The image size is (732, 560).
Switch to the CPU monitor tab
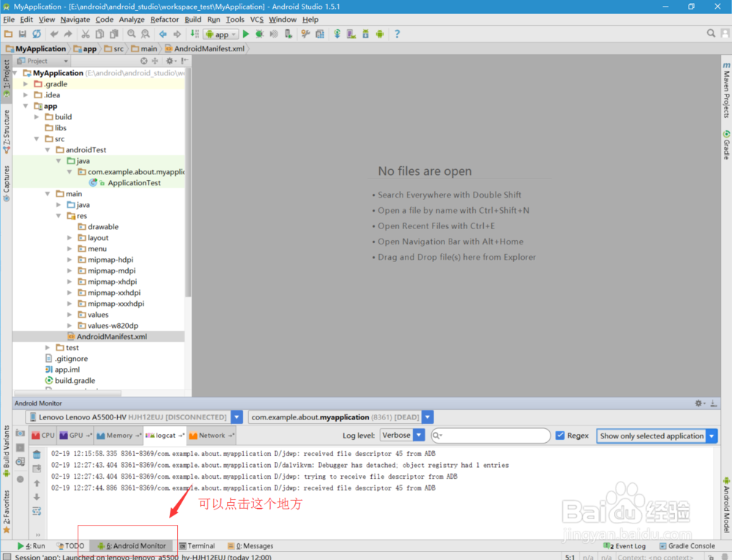[43, 436]
